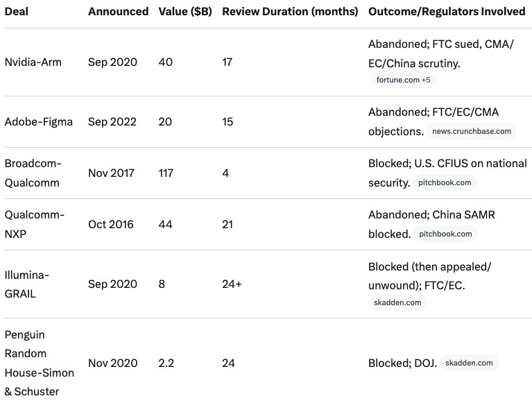
Task: Open skadden.com source in Illumina-GRAIL row
Action: click(397, 302)
